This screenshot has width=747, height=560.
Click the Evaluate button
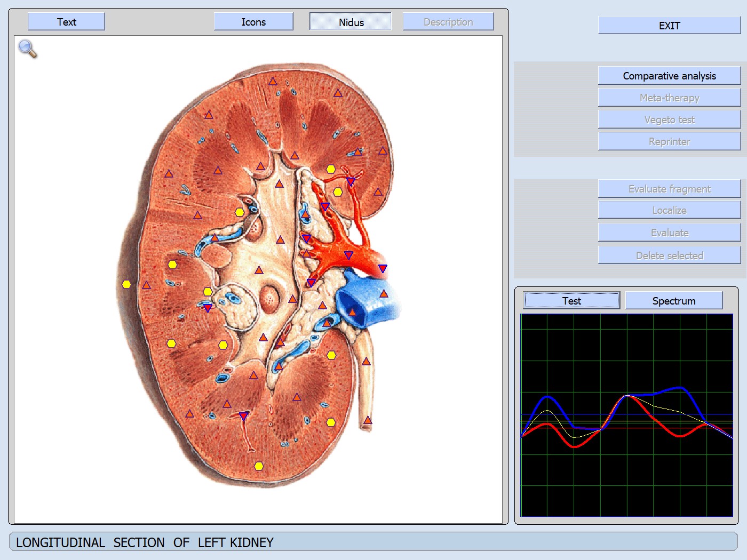(669, 233)
